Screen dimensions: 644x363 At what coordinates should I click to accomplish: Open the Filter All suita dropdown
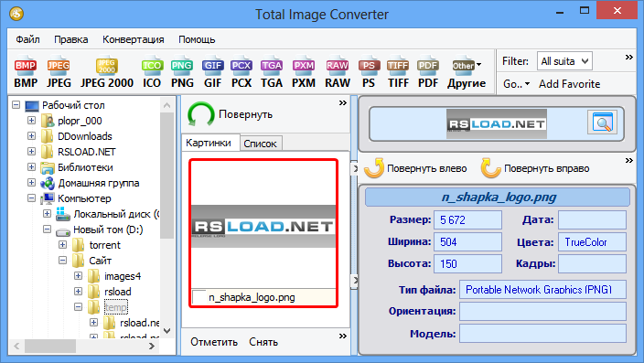(564, 61)
